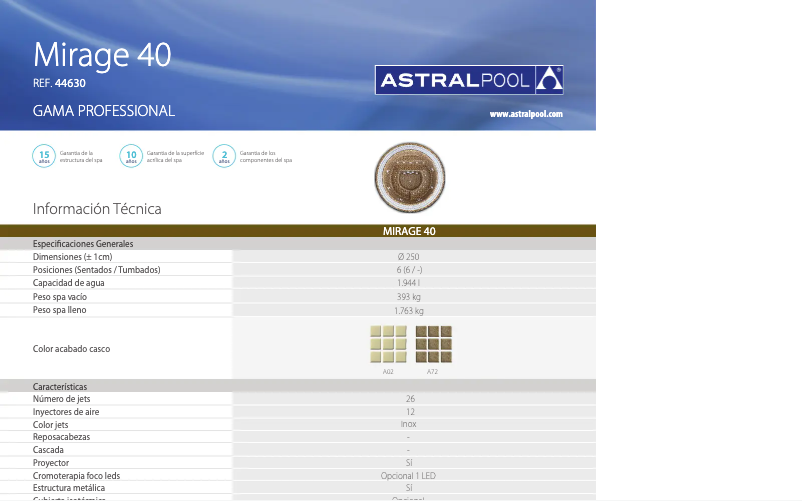Click the Características section header

coord(60,386)
